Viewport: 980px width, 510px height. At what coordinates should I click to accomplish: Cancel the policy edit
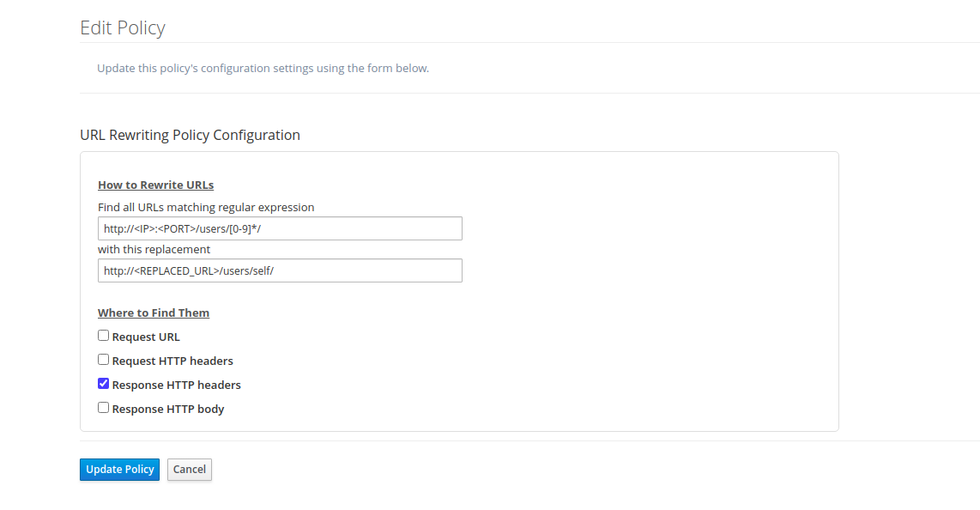pyautogui.click(x=190, y=470)
